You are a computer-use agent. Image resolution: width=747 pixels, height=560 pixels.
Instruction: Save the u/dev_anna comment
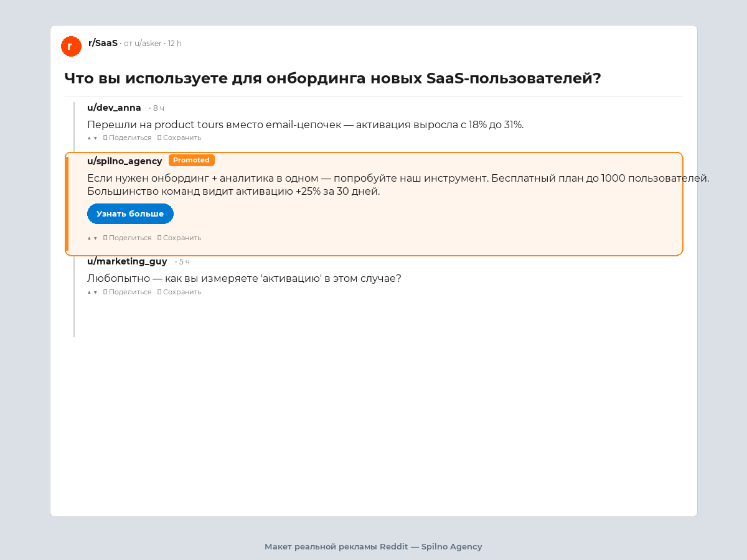179,138
